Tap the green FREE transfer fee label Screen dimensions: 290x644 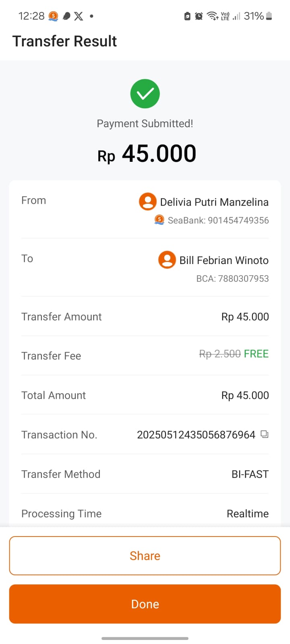(x=256, y=354)
